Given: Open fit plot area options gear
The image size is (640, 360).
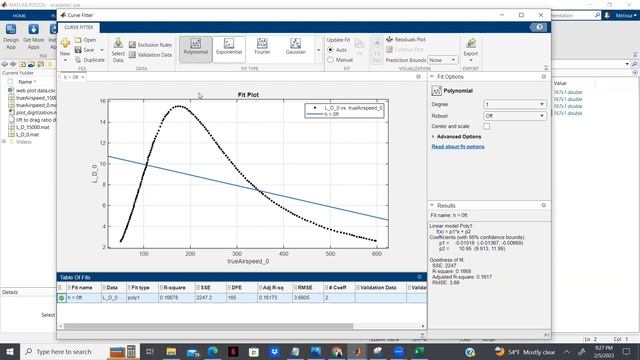Looking at the screenshot, I should [x=418, y=77].
